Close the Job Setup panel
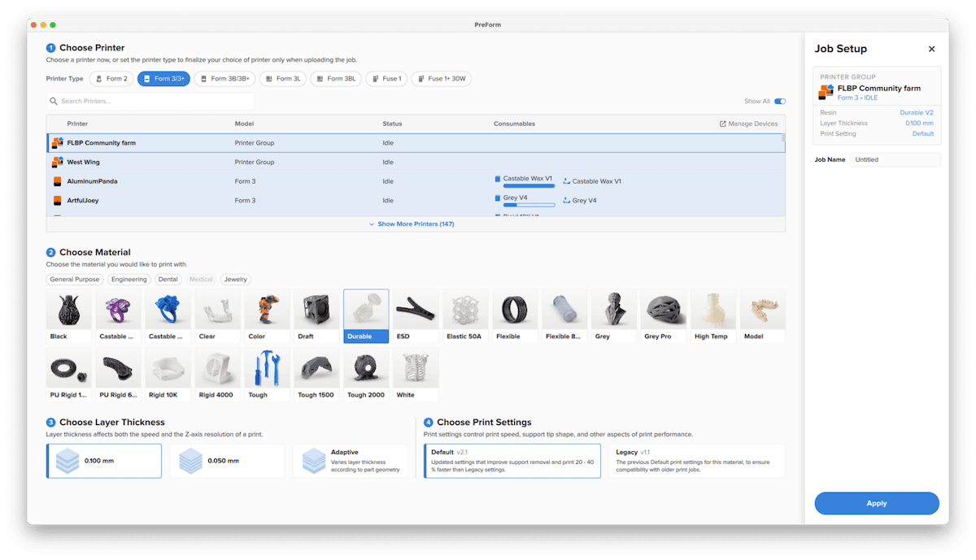 932,49
